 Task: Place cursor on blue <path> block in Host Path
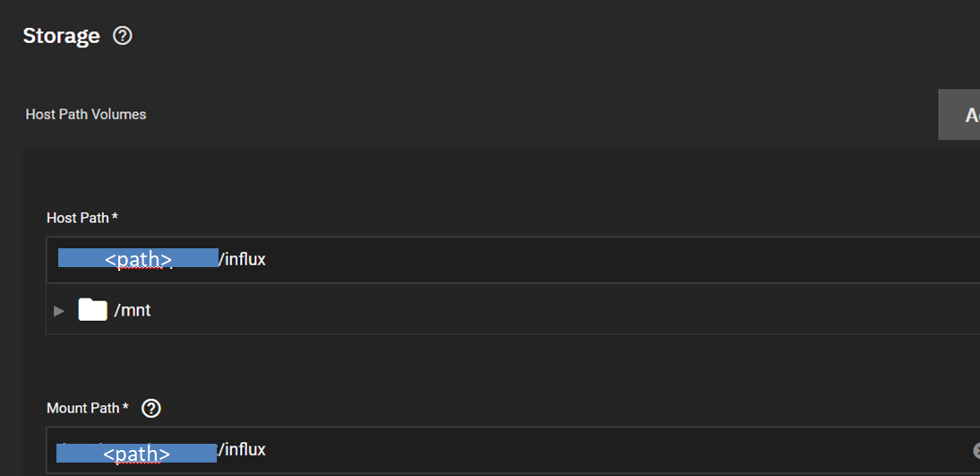138,258
